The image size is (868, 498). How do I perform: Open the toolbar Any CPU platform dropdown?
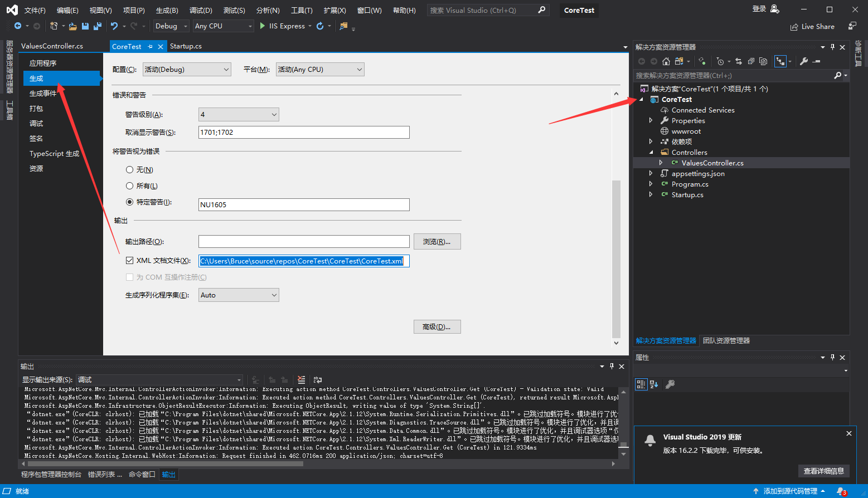pyautogui.click(x=223, y=26)
